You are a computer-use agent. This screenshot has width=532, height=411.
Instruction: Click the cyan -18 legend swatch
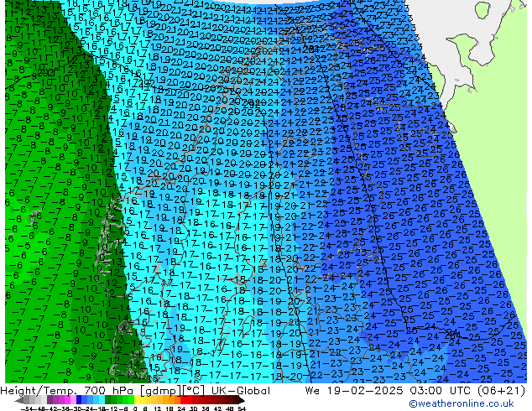click(x=102, y=399)
